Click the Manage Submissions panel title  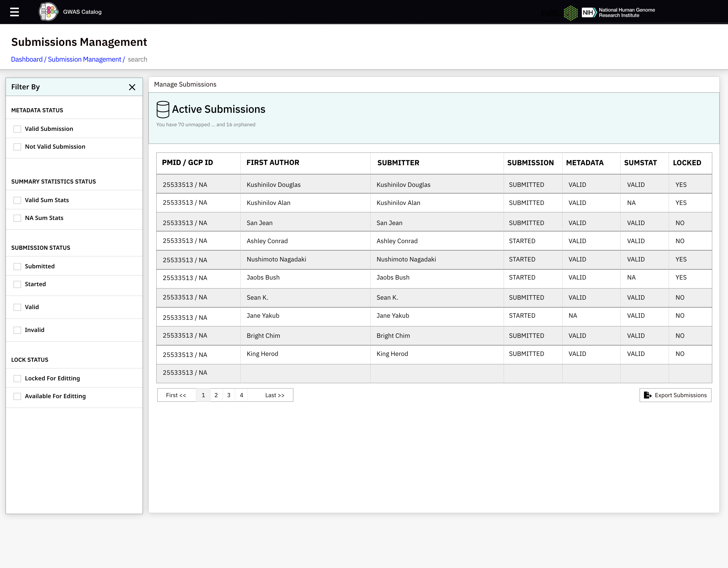click(185, 84)
